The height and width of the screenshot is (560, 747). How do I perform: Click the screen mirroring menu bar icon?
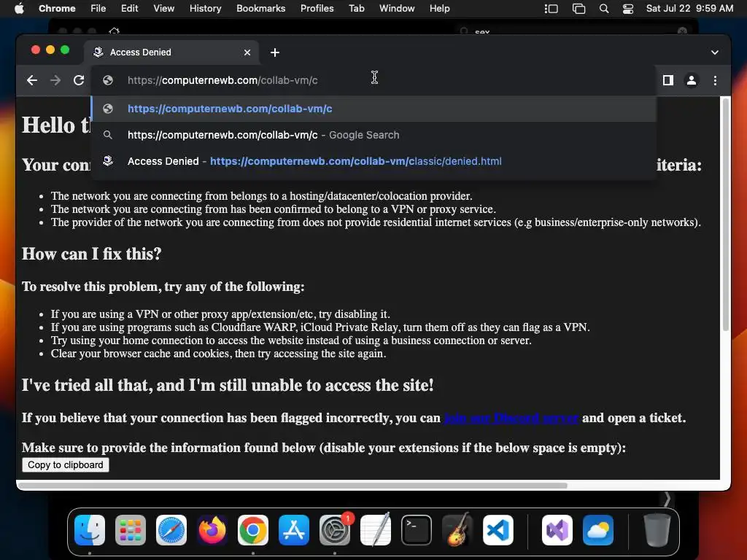click(x=578, y=9)
